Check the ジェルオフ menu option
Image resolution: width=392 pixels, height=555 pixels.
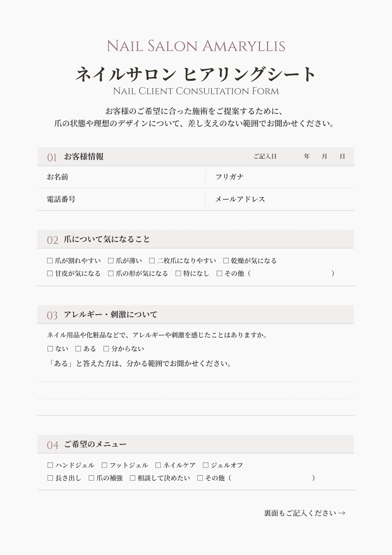(x=206, y=465)
